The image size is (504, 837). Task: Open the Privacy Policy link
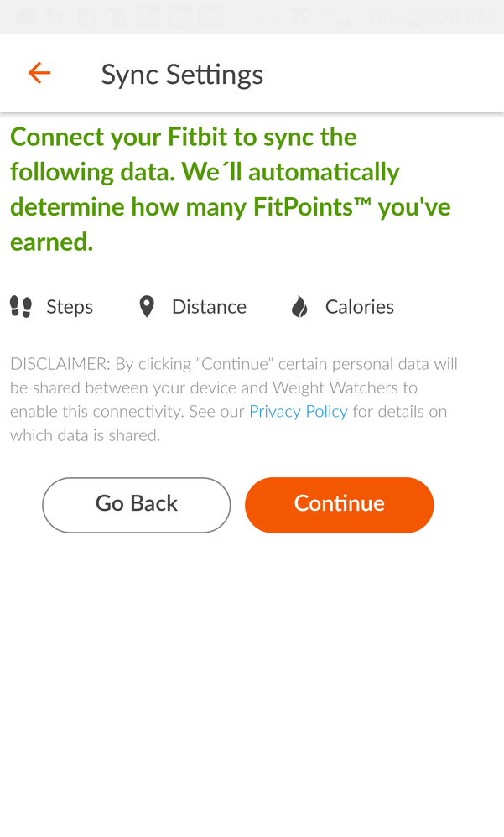tap(299, 412)
